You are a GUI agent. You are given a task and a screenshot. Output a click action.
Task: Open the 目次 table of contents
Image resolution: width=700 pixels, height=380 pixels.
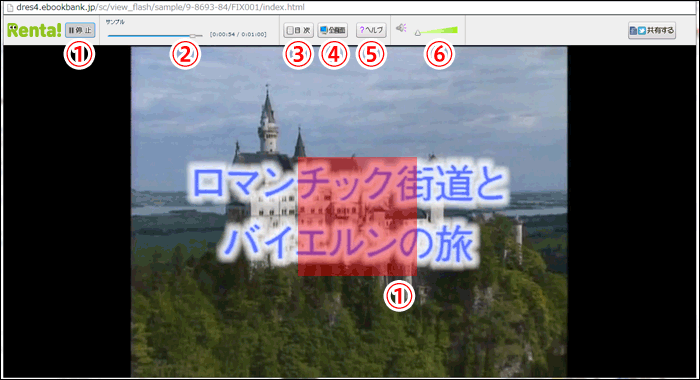coord(298,30)
